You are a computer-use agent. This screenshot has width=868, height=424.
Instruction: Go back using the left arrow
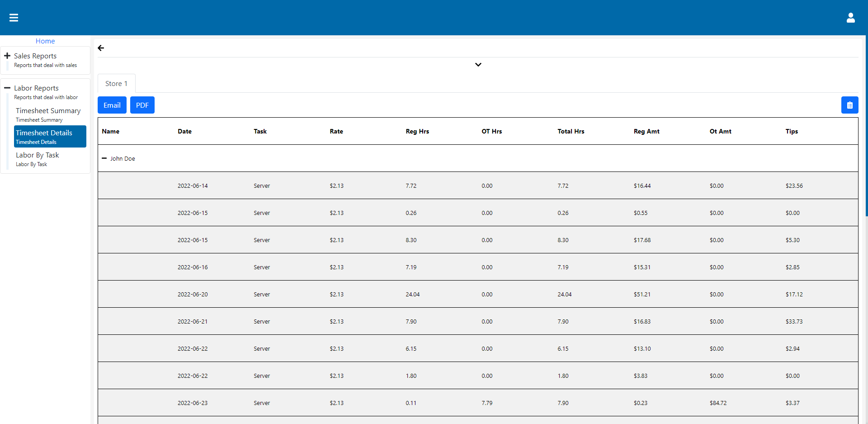[x=101, y=48]
